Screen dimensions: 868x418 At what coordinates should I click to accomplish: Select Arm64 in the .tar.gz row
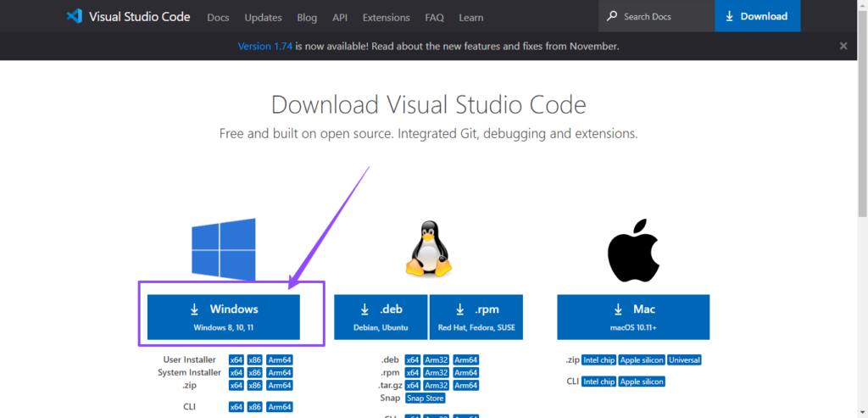466,385
